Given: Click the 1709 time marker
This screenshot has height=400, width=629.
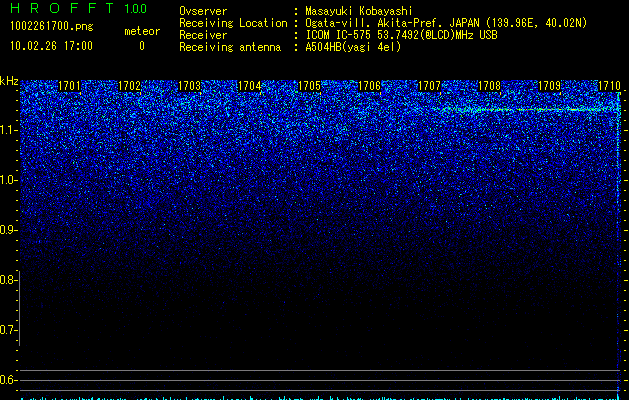Looking at the screenshot, I should 549,86.
